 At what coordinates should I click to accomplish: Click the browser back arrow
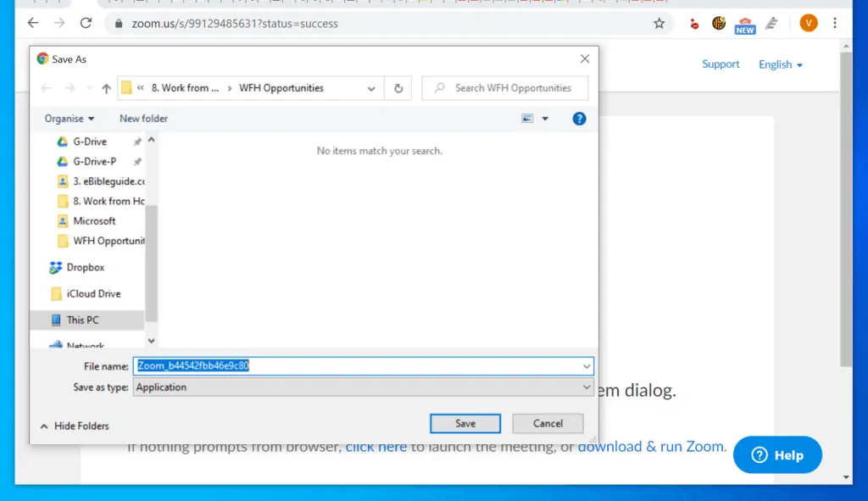point(33,23)
